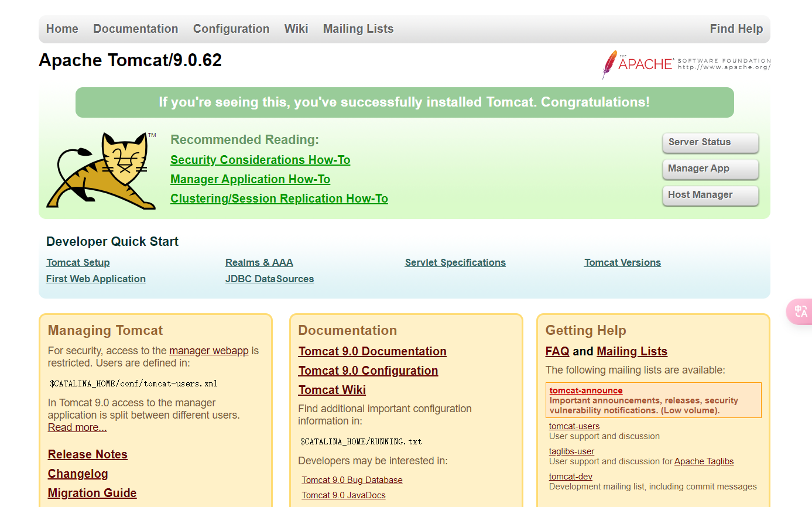Open the Tomcat Setup quick start link
This screenshot has width=812, height=507.
pyautogui.click(x=78, y=262)
